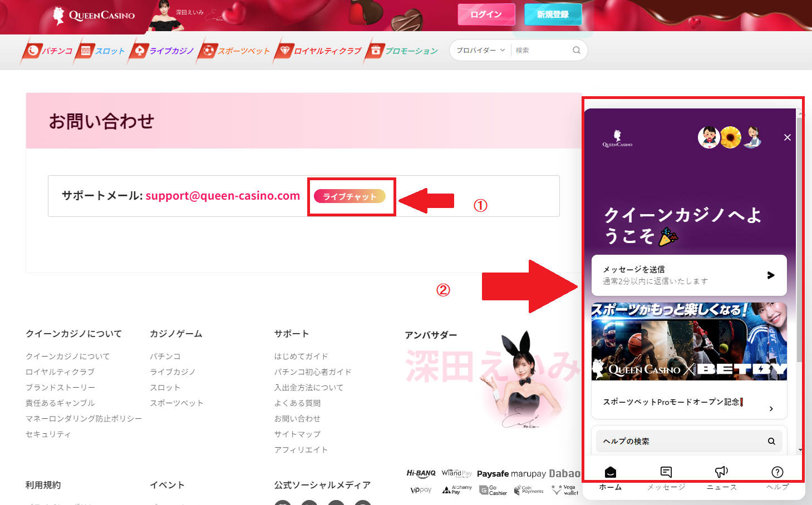Image resolution: width=812 pixels, height=505 pixels.
Task: Click the marupay payment logo
Action: (x=528, y=474)
